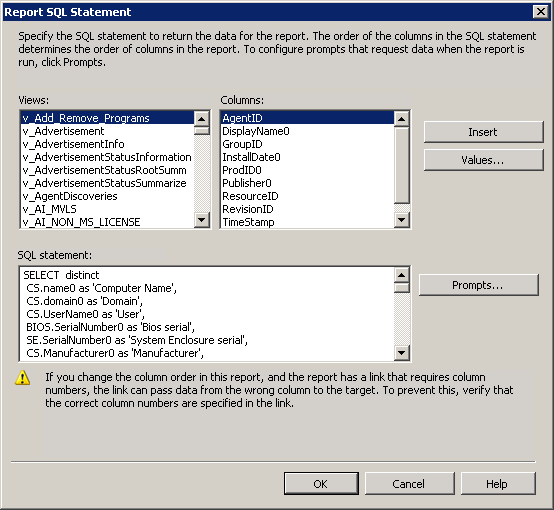Click the Views list scroll down arrow

[202, 220]
